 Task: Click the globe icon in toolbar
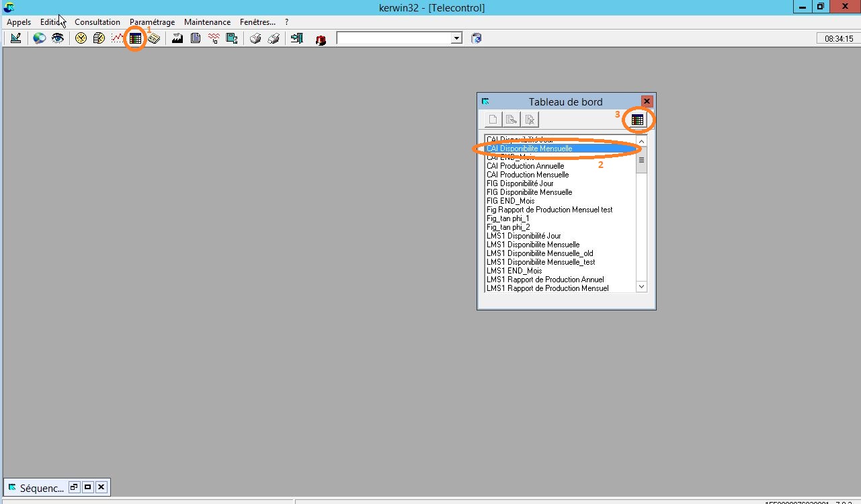40,38
